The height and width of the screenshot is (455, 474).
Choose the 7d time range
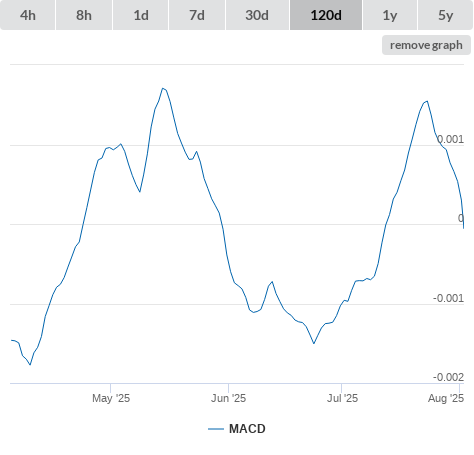(197, 15)
